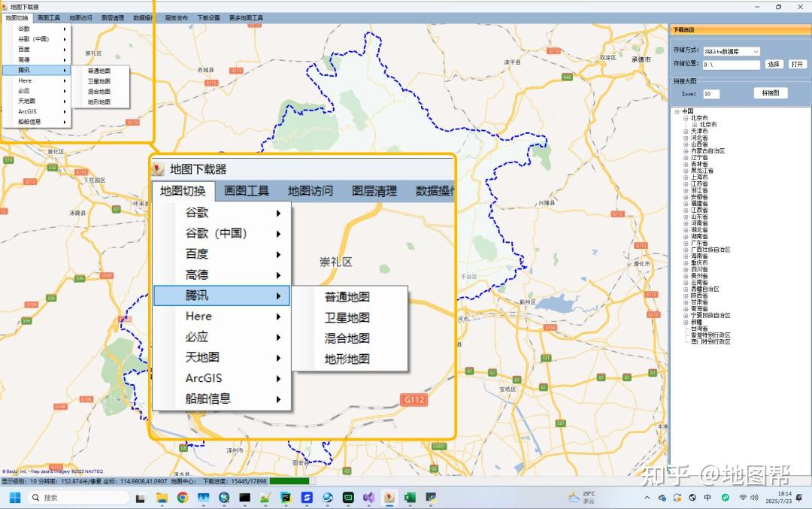Image resolution: width=812 pixels, height=509 pixels.
Task: Select 吉林省 in the region tree
Action: pyautogui.click(x=699, y=164)
